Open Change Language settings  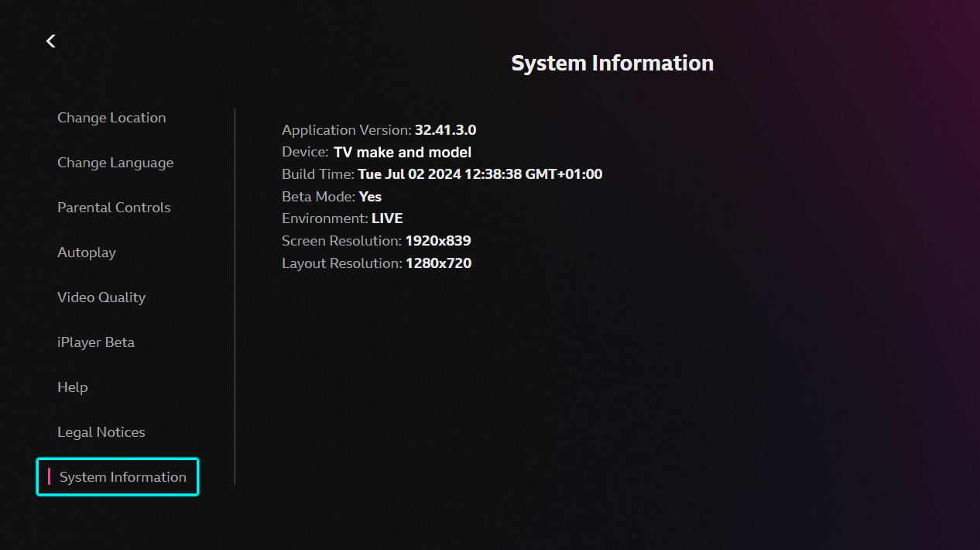(x=115, y=162)
